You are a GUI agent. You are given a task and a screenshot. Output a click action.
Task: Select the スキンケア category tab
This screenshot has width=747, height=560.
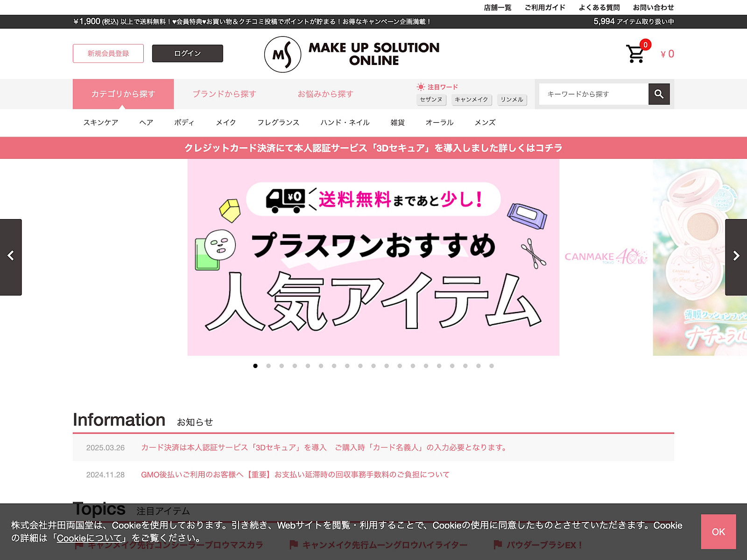click(101, 122)
